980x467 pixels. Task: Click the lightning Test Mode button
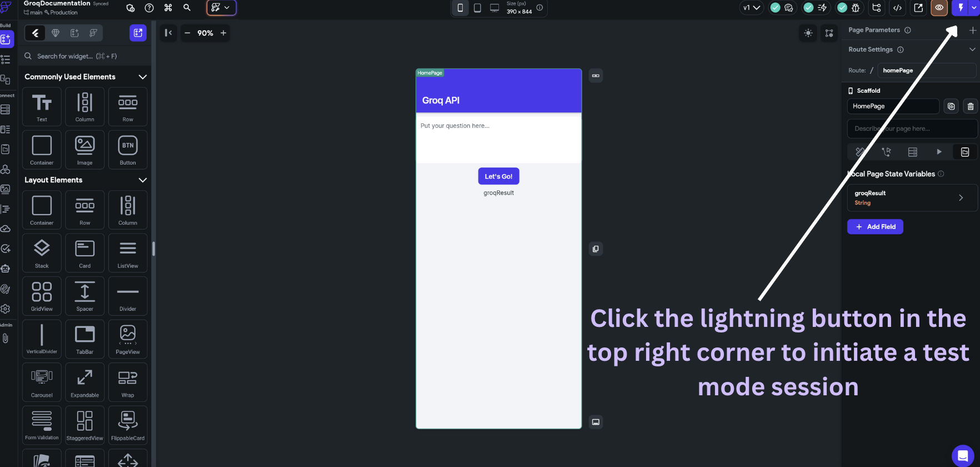(x=961, y=8)
